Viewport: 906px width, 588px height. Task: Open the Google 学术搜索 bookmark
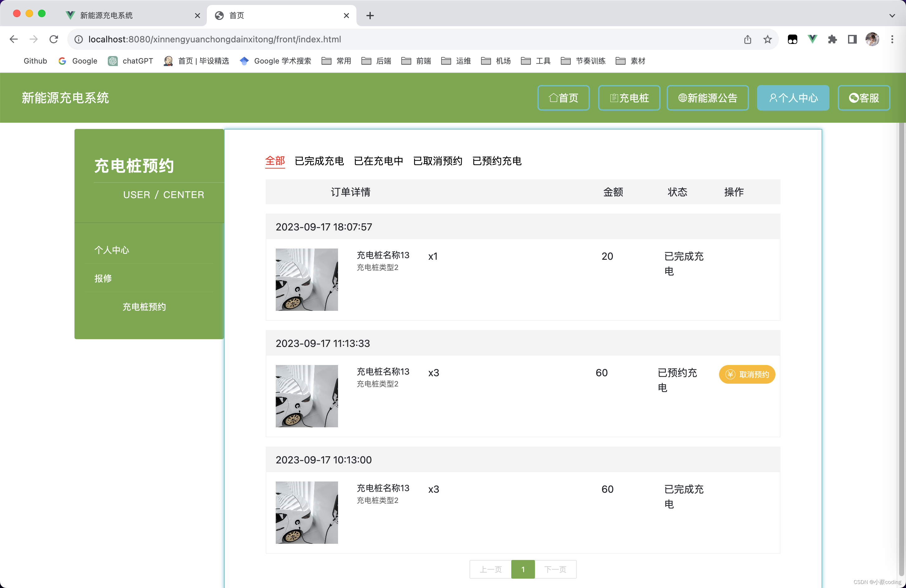pyautogui.click(x=276, y=61)
